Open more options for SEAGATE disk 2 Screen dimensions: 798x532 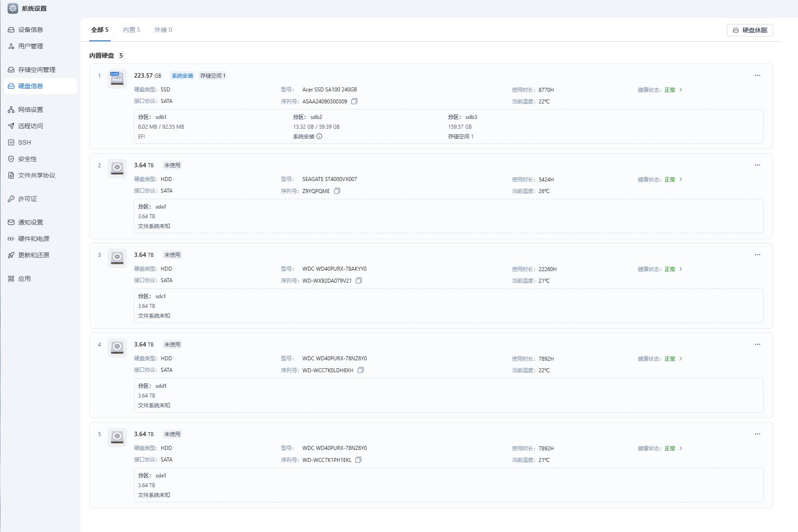coord(758,165)
